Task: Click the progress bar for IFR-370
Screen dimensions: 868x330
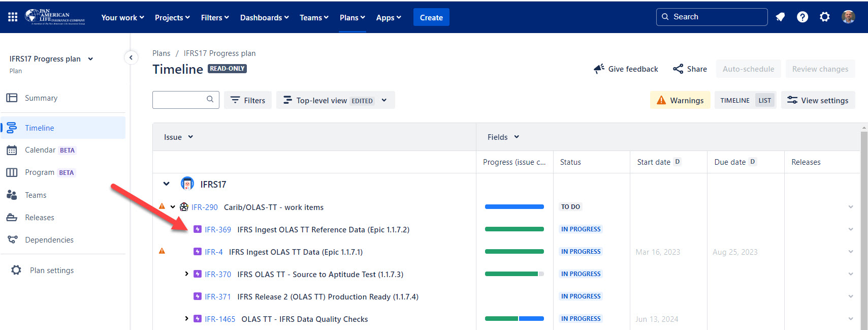Action: 515,274
